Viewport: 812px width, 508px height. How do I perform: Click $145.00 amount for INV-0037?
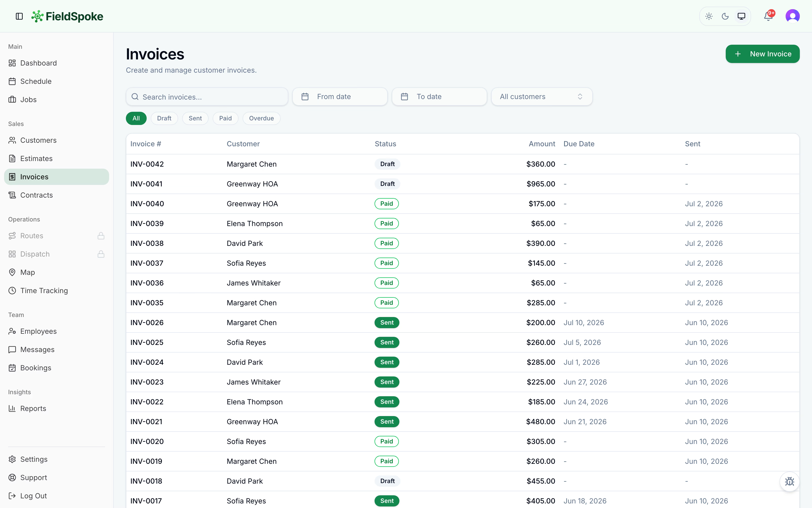pyautogui.click(x=542, y=263)
